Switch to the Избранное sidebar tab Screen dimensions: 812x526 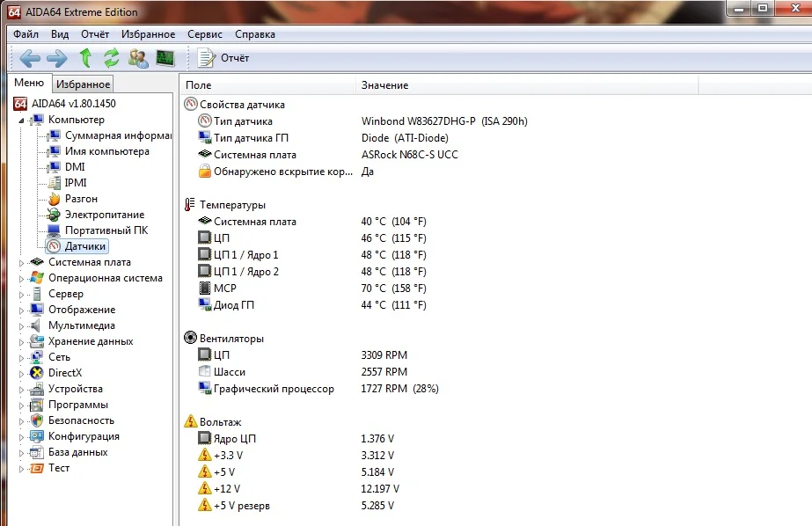(x=83, y=84)
